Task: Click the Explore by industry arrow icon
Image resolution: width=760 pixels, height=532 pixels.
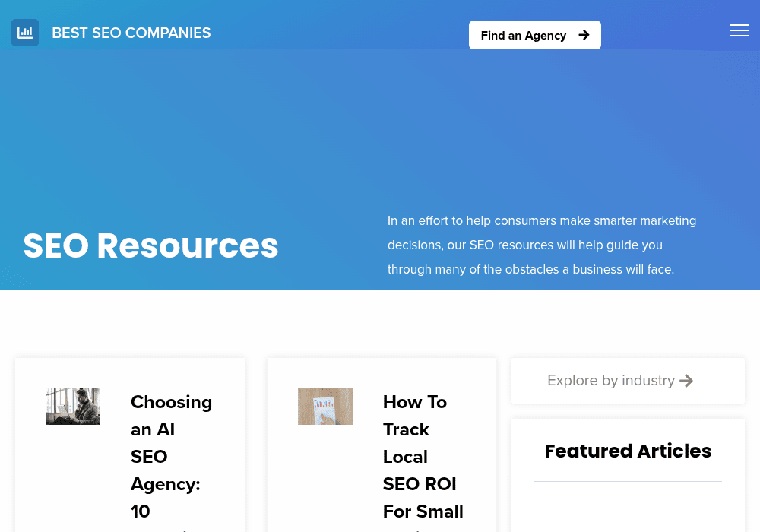Action: click(686, 381)
